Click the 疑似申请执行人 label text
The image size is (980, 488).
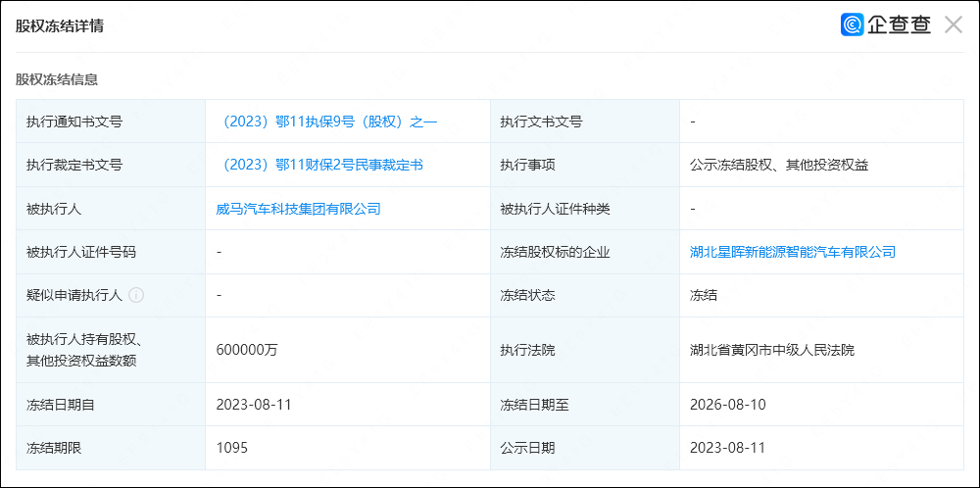[x=74, y=296]
